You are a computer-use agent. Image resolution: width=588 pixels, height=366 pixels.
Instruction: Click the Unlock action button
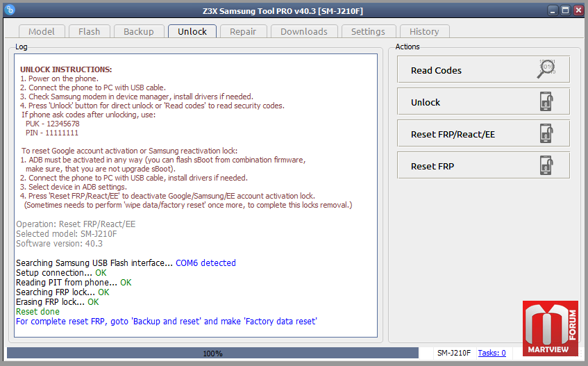pyautogui.click(x=483, y=101)
